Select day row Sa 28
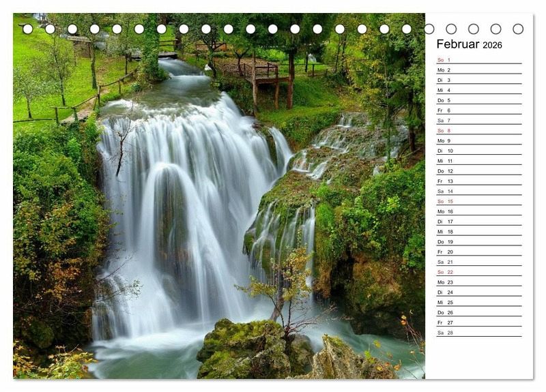Viewport: 546px width, 392px height. click(479, 332)
